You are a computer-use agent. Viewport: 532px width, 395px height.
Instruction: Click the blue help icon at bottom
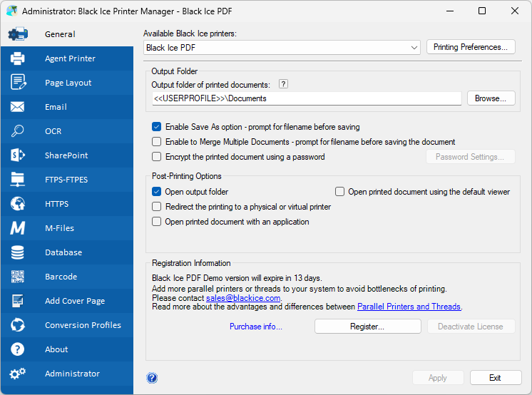coord(152,378)
